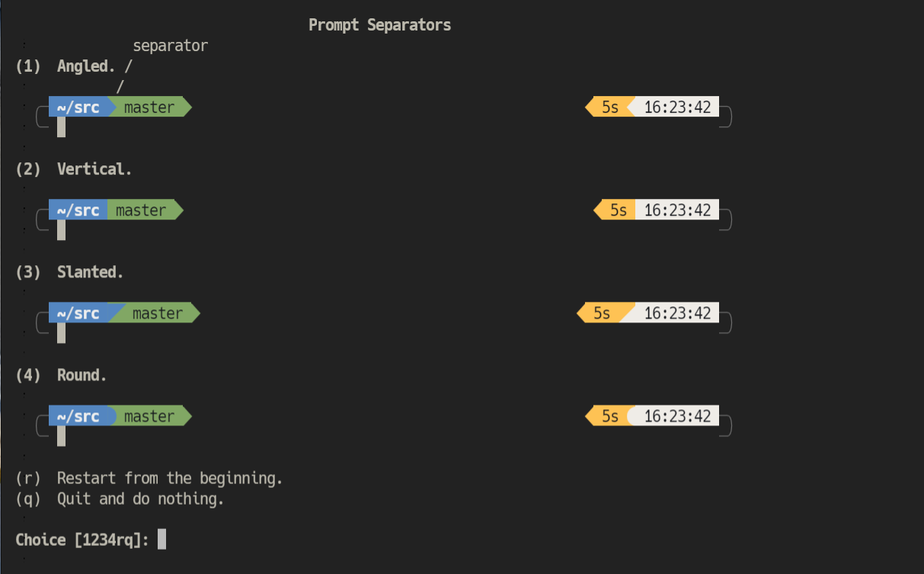Click the green master segment under Vertical
Viewport: 924px width, 574px height.
145,210
